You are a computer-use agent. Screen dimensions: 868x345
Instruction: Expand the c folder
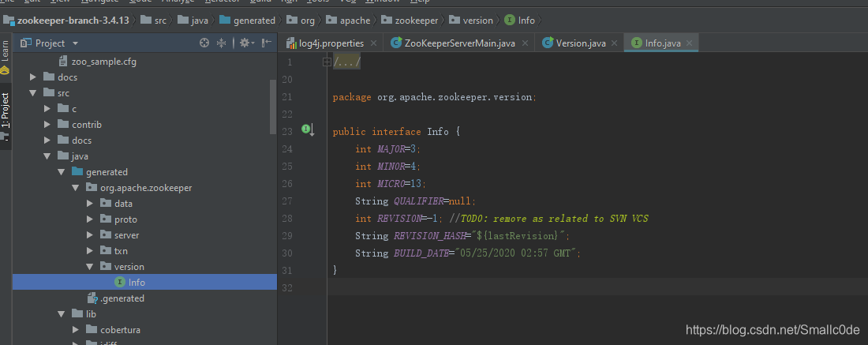tap(47, 108)
